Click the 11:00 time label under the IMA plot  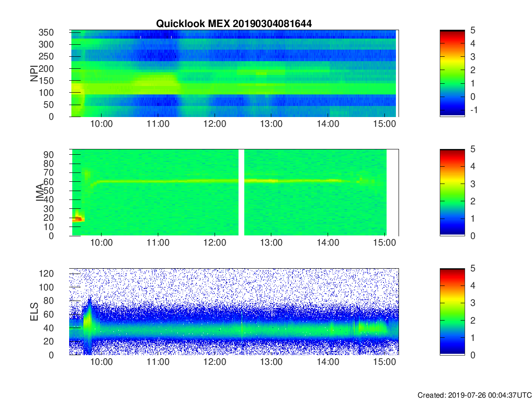(158, 243)
